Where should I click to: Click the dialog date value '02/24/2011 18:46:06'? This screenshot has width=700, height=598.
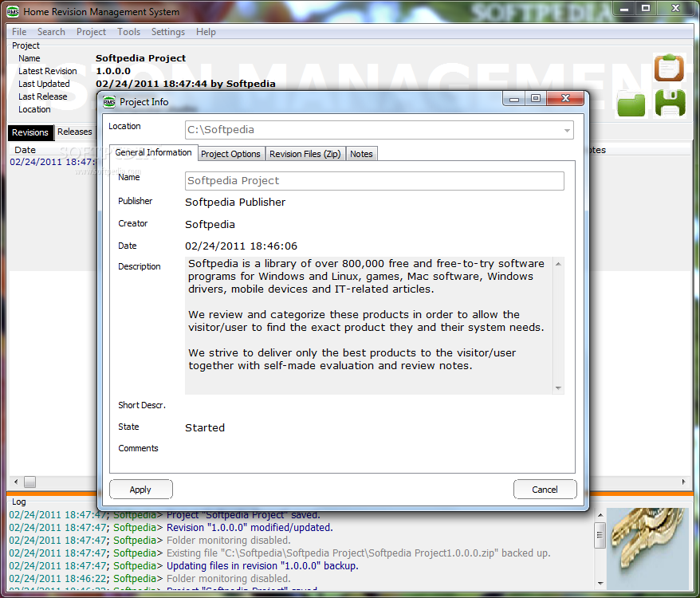click(241, 246)
